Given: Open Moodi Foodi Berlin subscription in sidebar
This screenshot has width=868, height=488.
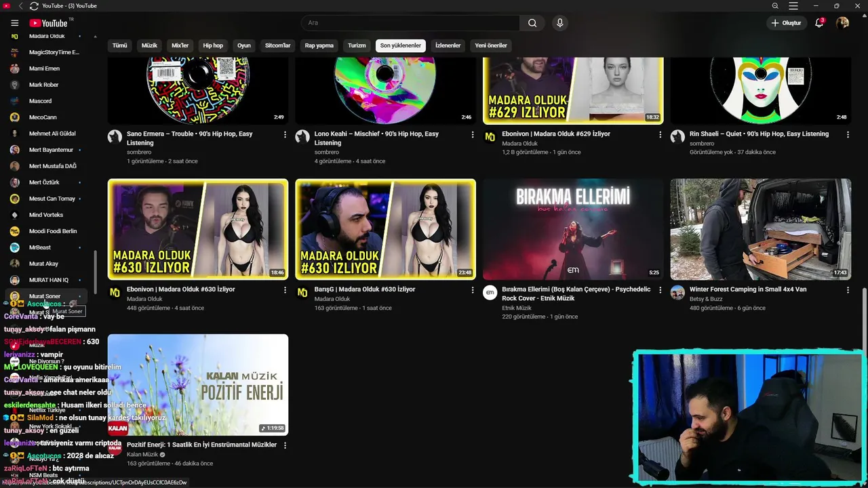Looking at the screenshot, I should coord(47,231).
